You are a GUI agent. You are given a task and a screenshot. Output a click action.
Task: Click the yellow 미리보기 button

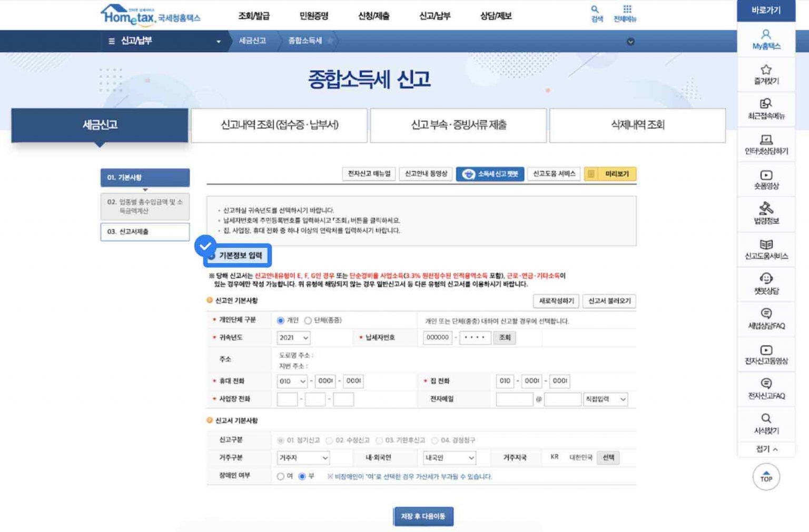tap(610, 174)
